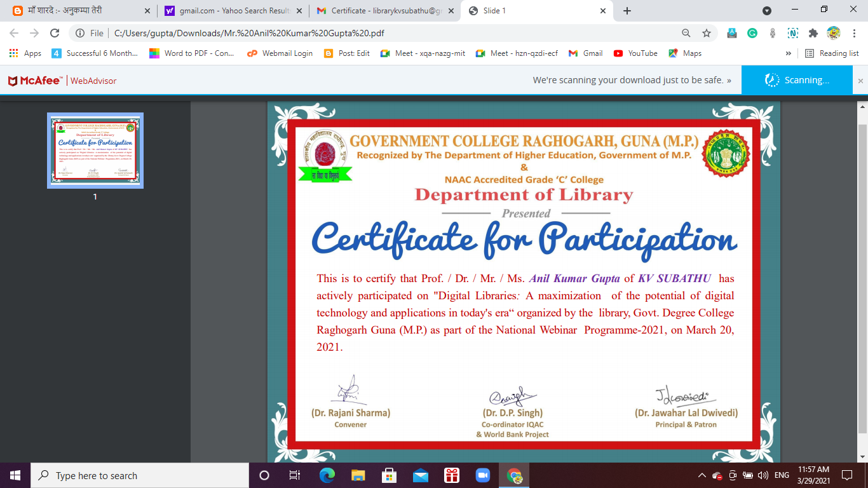Image resolution: width=868 pixels, height=488 pixels.
Task: Click the Grammarly extension icon
Action: 752,33
